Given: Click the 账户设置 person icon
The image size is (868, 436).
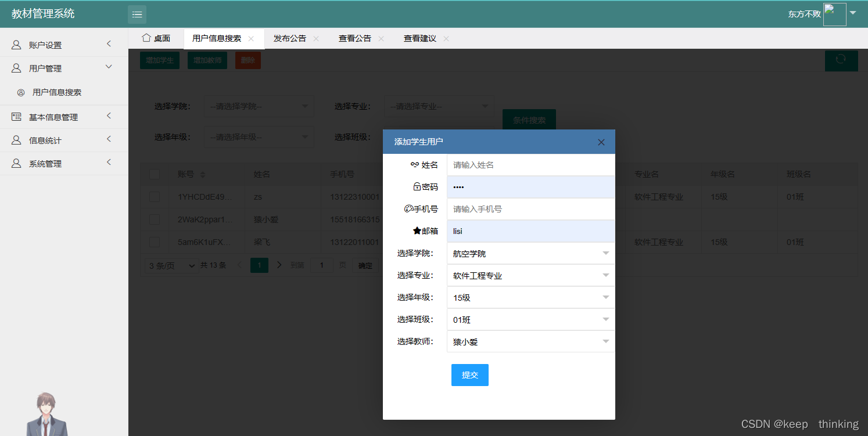Looking at the screenshot, I should point(17,45).
